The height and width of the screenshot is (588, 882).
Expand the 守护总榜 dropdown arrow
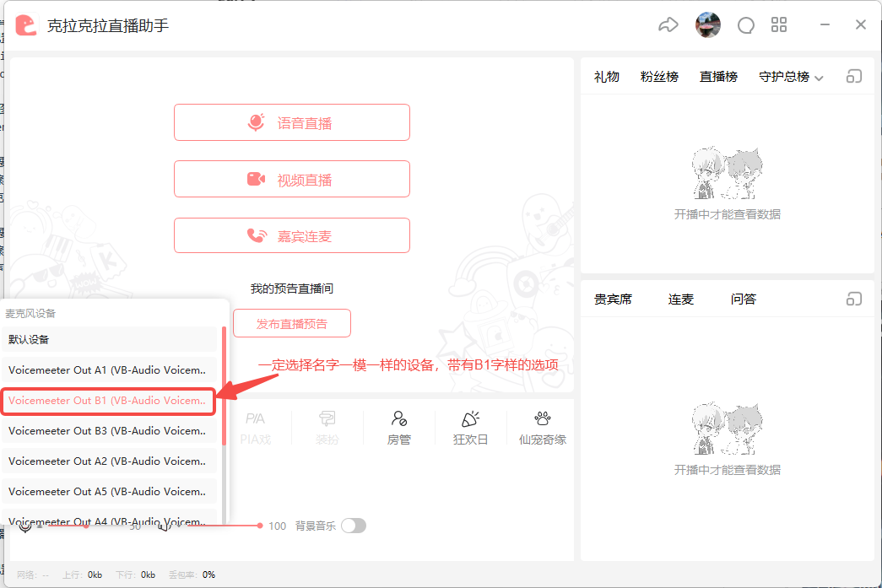click(x=819, y=78)
